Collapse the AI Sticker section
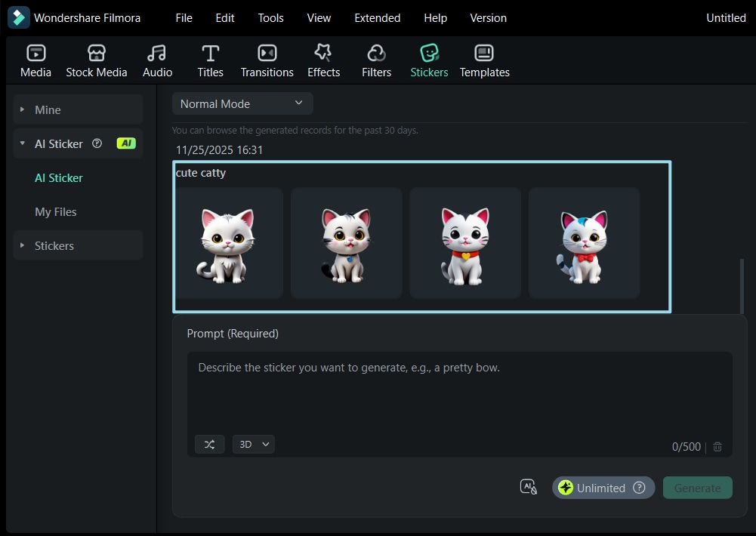The width and height of the screenshot is (756, 536). (x=23, y=143)
